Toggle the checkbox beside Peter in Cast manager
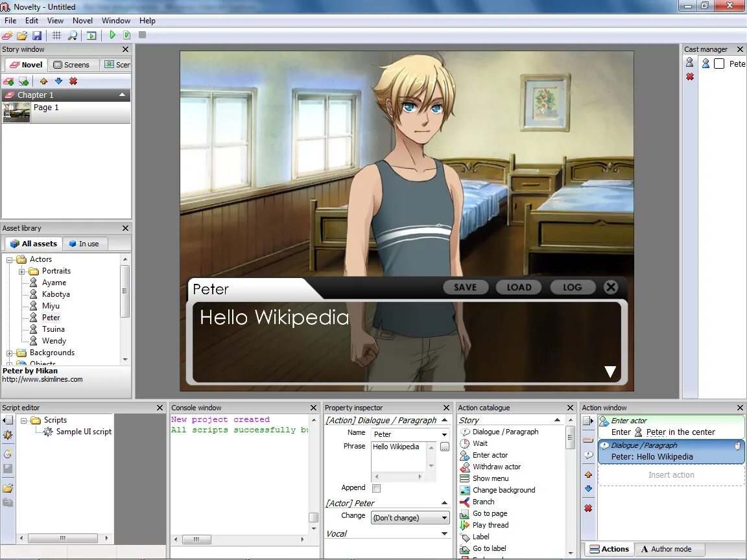The image size is (747, 560). [719, 64]
